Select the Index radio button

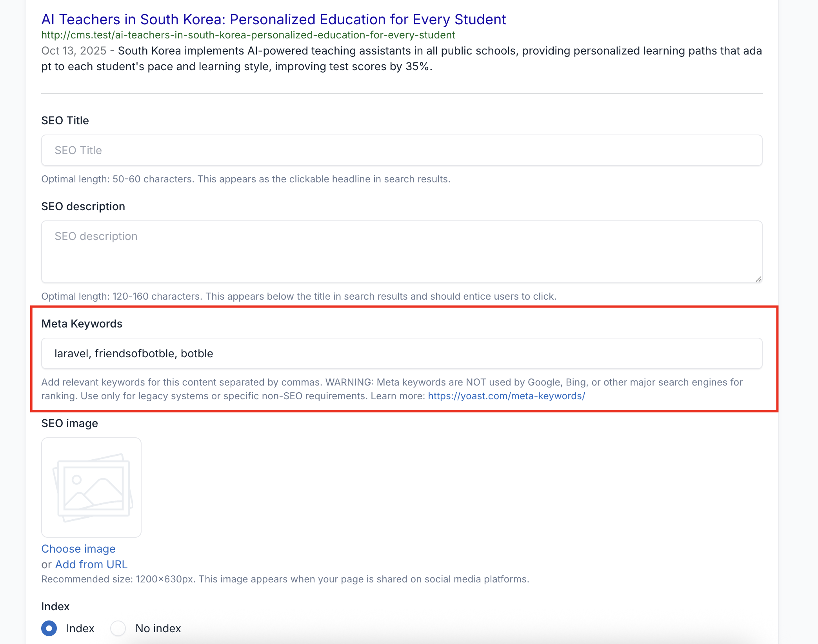pyautogui.click(x=49, y=628)
